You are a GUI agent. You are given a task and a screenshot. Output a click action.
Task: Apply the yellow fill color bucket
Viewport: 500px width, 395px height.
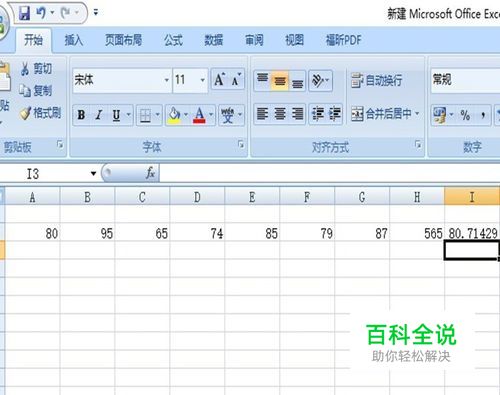tap(174, 115)
